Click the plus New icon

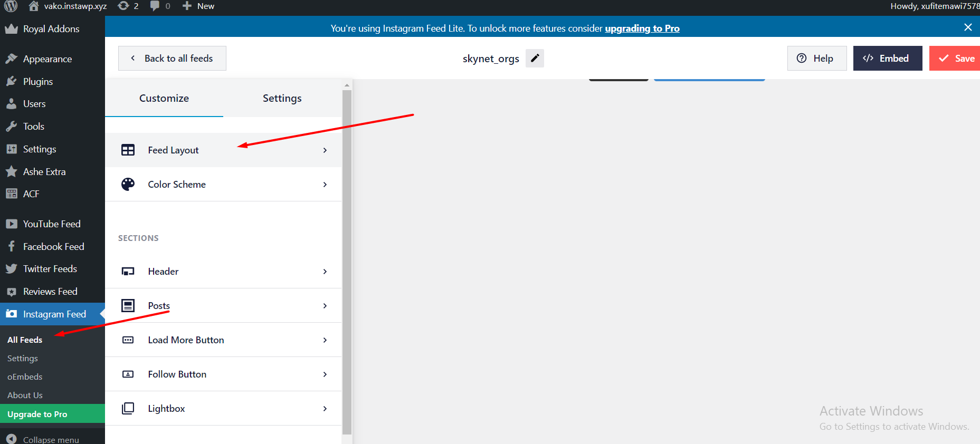tap(187, 6)
